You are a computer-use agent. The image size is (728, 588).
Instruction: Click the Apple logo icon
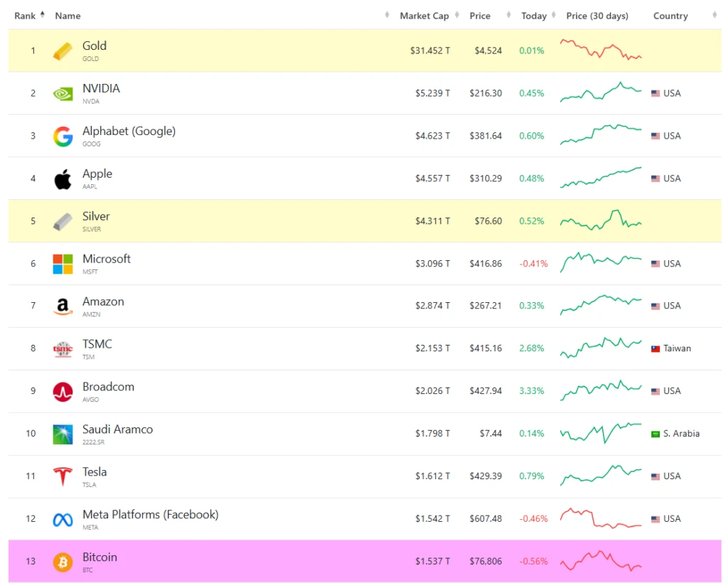[63, 178]
